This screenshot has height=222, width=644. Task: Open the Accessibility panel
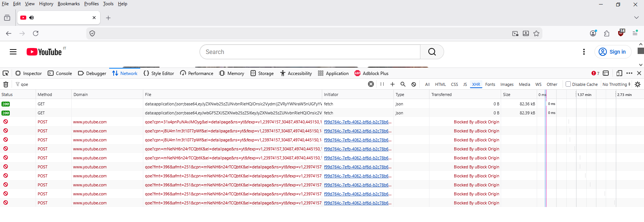coord(296,73)
